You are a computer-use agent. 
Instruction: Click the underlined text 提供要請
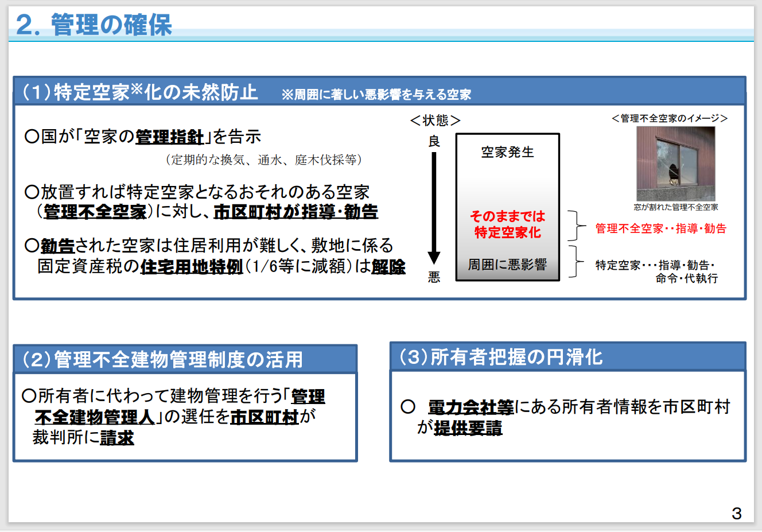coord(468,428)
